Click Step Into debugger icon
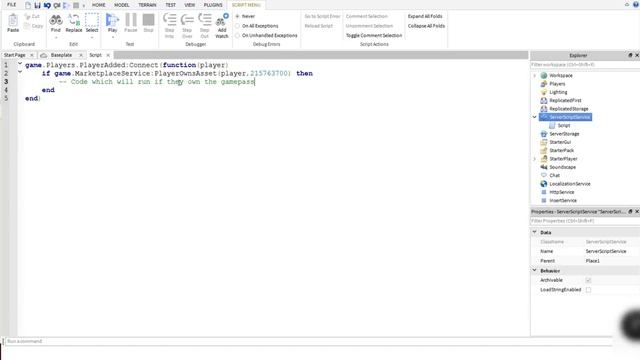Viewport: 640px width, 360px height. [x=169, y=19]
